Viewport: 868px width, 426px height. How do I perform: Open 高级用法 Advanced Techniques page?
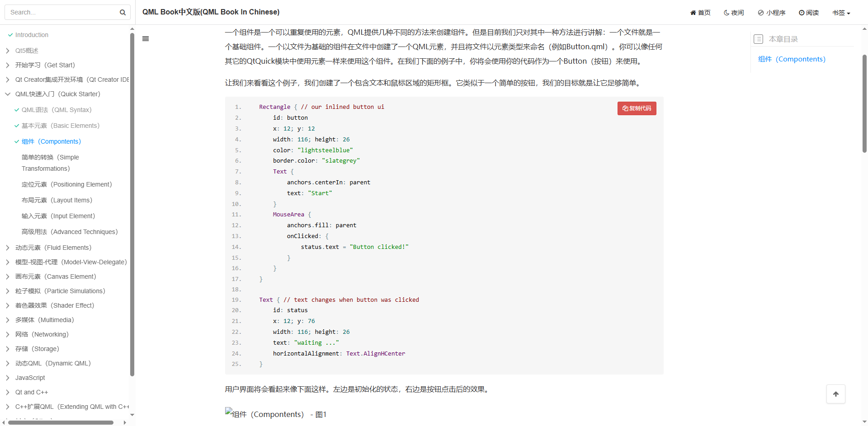coord(70,232)
